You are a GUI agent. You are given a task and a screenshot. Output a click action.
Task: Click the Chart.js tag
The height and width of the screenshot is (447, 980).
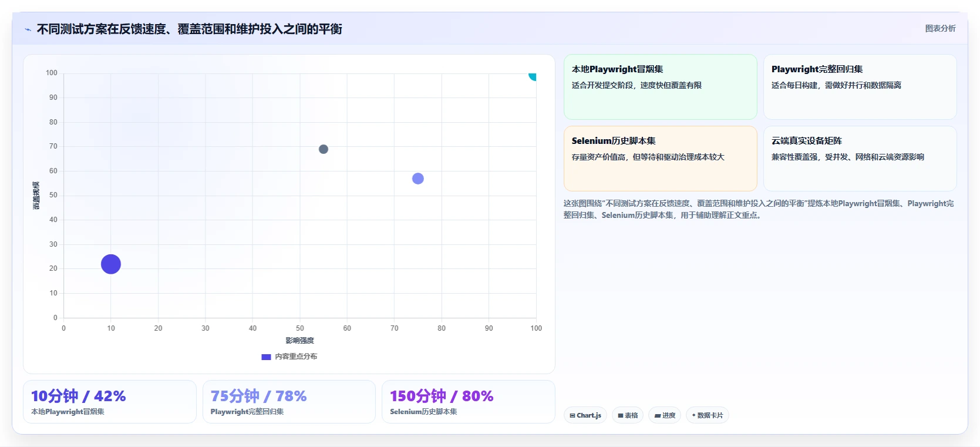pos(585,415)
